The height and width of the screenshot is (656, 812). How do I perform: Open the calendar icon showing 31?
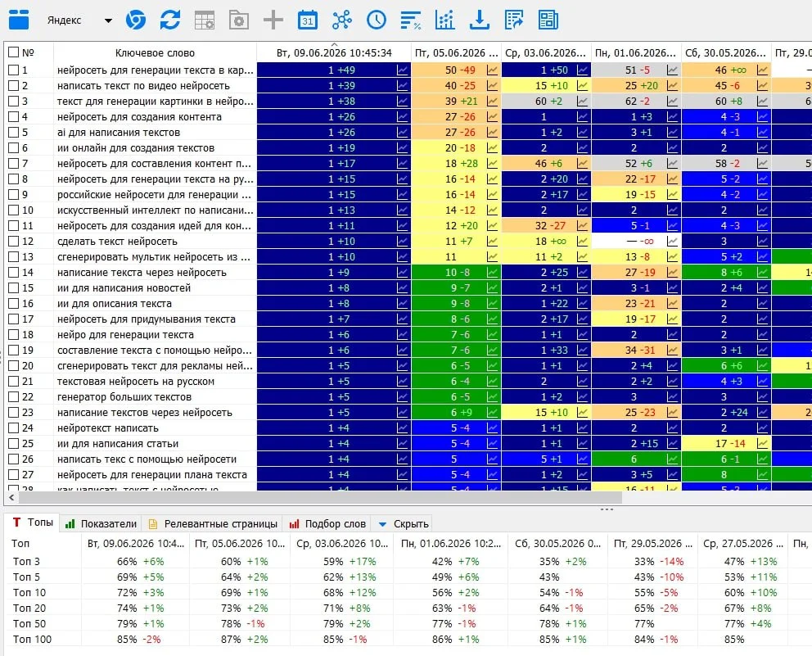click(x=308, y=20)
